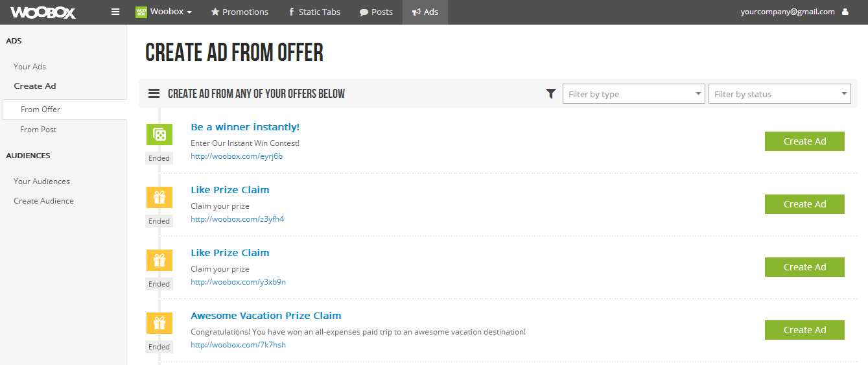Viewport: 868px width, 365px height.
Task: Open the Woobox page dropdown
Action: (x=163, y=12)
